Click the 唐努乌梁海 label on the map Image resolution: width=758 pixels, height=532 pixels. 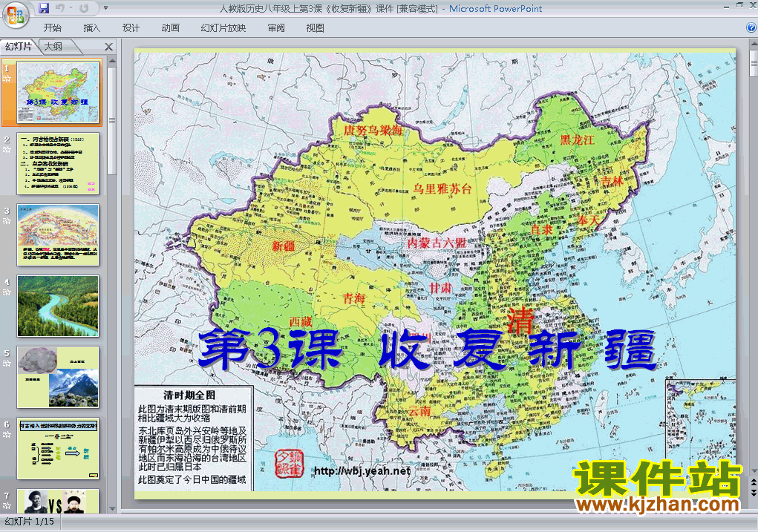click(373, 130)
